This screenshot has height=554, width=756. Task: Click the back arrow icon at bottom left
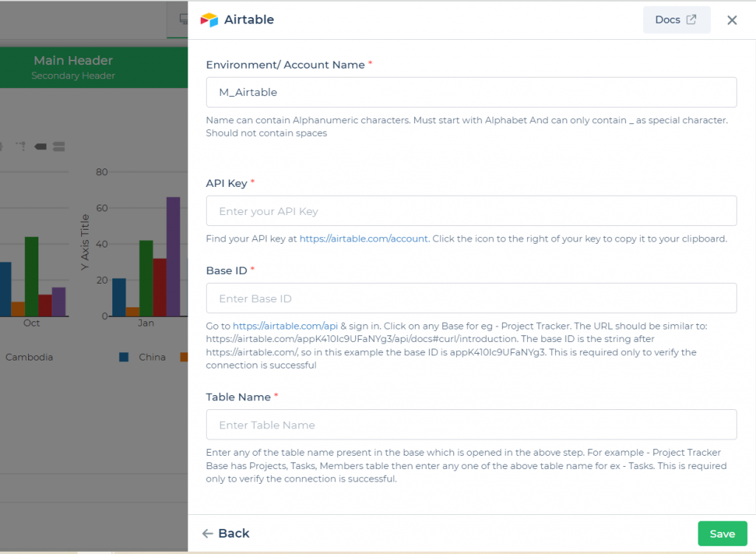pyautogui.click(x=207, y=533)
